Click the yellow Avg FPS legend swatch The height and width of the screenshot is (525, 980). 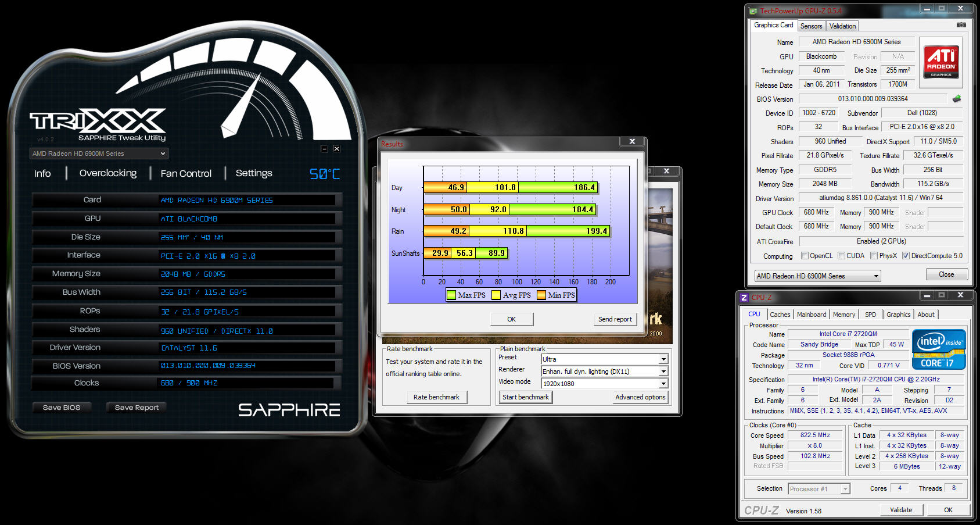click(x=496, y=295)
